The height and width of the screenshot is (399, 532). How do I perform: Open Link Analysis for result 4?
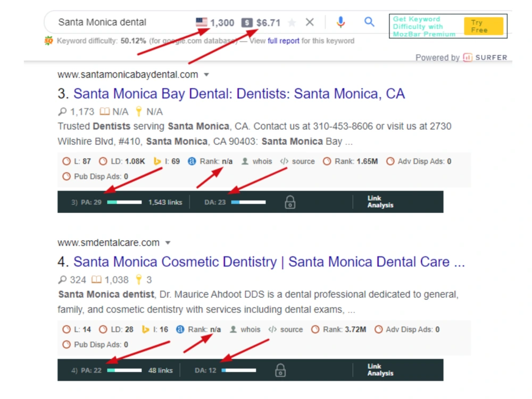click(380, 370)
